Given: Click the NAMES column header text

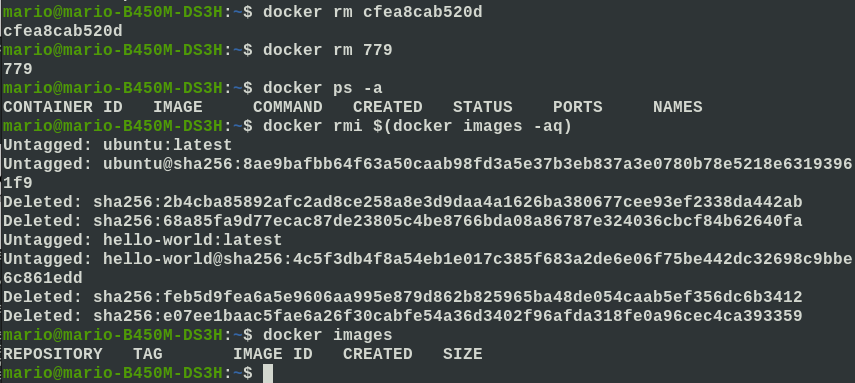Looking at the screenshot, I should coord(678,107).
